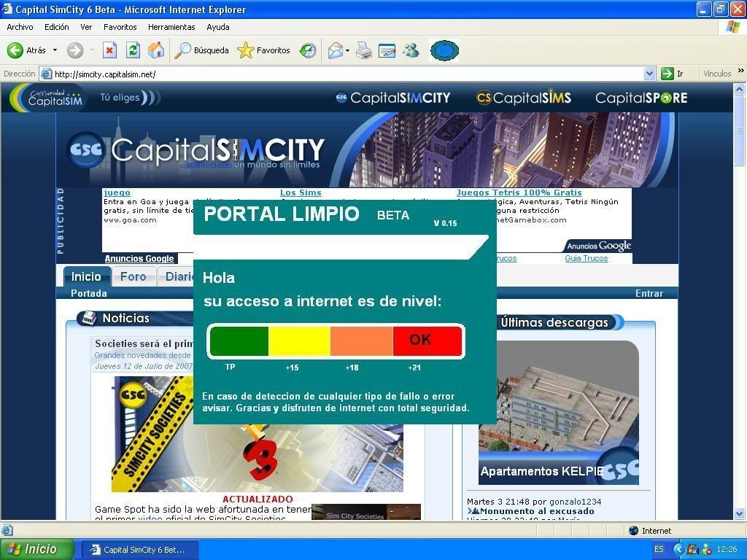
Task: Expand the mail icon dropdown arrow
Action: (347, 50)
